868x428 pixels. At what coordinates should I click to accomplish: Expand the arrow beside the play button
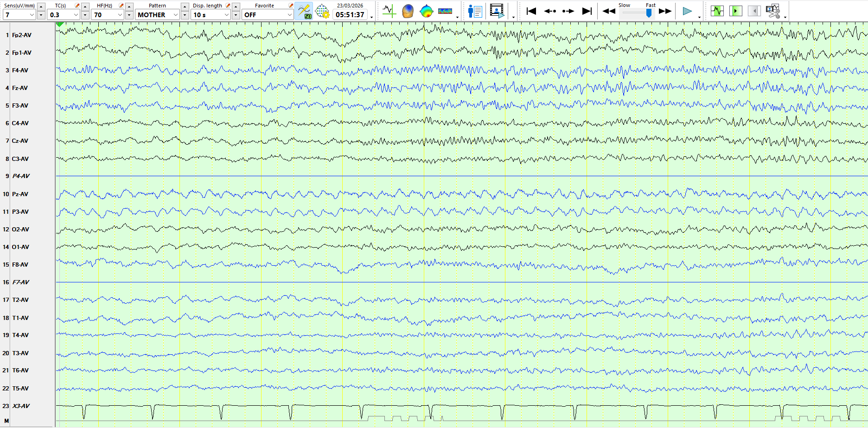(699, 17)
